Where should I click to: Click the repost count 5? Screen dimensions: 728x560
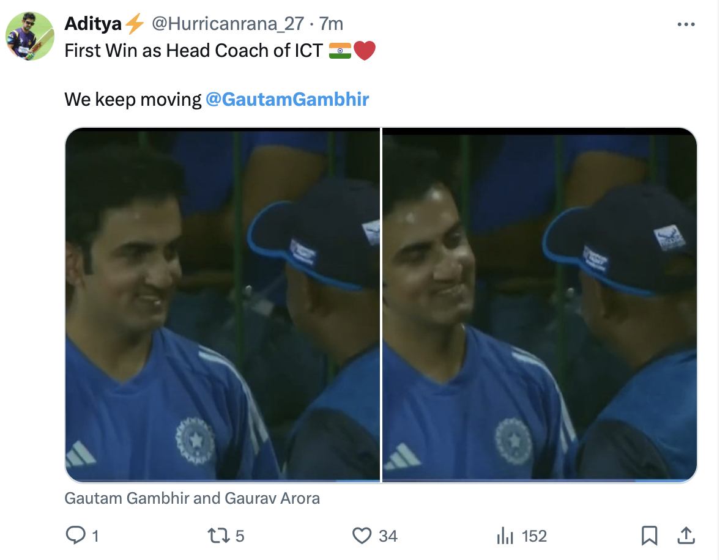[239, 536]
